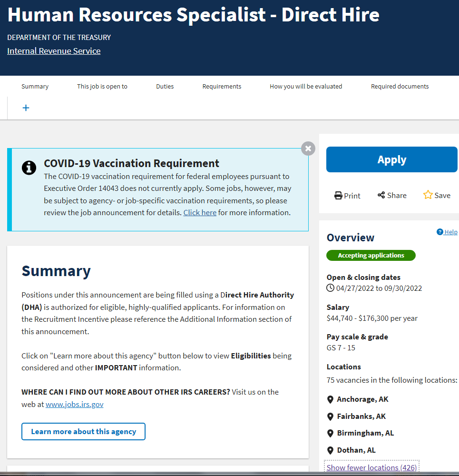Screen dimensions: 459x476
Task: Click the Save label text
Action: coord(442,196)
